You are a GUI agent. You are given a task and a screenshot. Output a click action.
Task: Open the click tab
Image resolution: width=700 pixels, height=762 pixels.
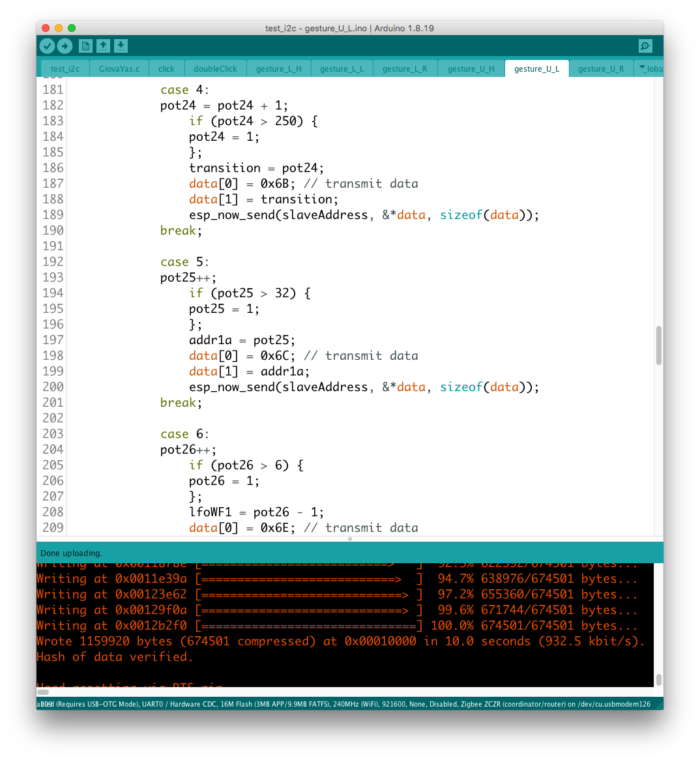click(x=166, y=69)
